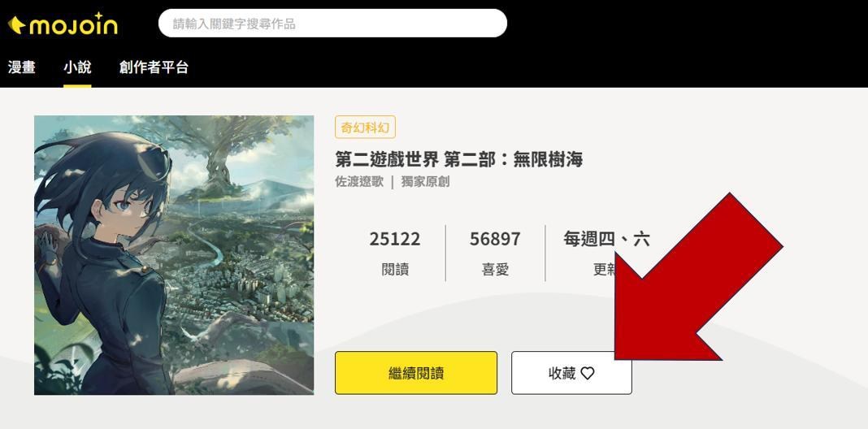
Task: Open the 創作者平台 tab
Action: 154,67
